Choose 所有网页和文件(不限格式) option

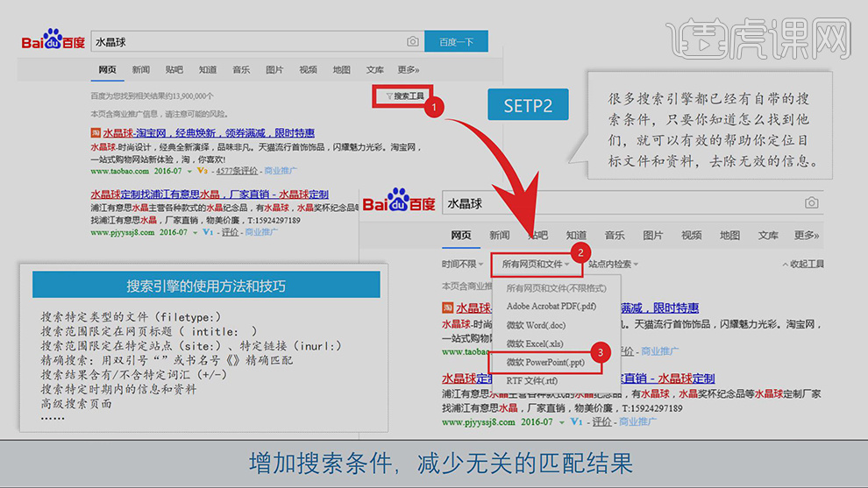point(556,288)
